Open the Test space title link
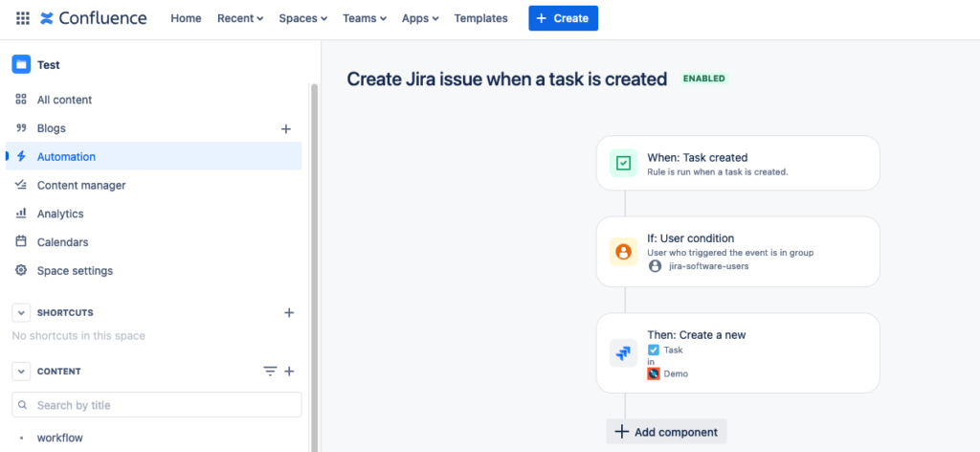 [49, 65]
